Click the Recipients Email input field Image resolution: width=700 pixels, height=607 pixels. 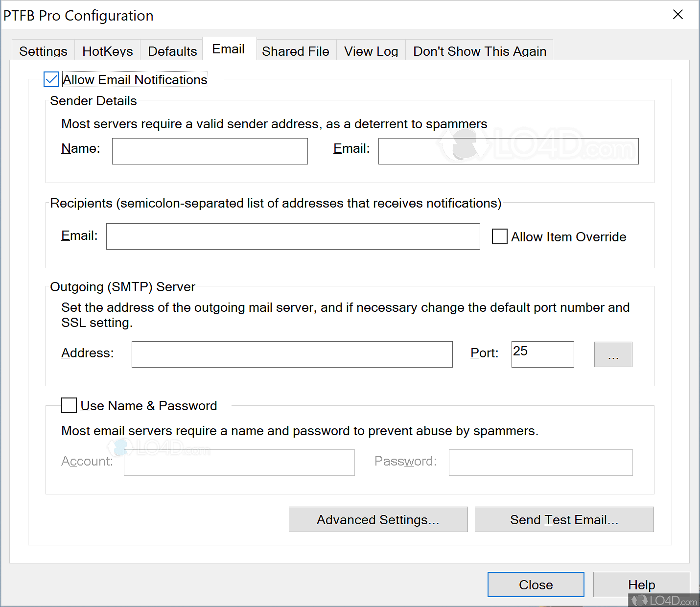tap(293, 236)
